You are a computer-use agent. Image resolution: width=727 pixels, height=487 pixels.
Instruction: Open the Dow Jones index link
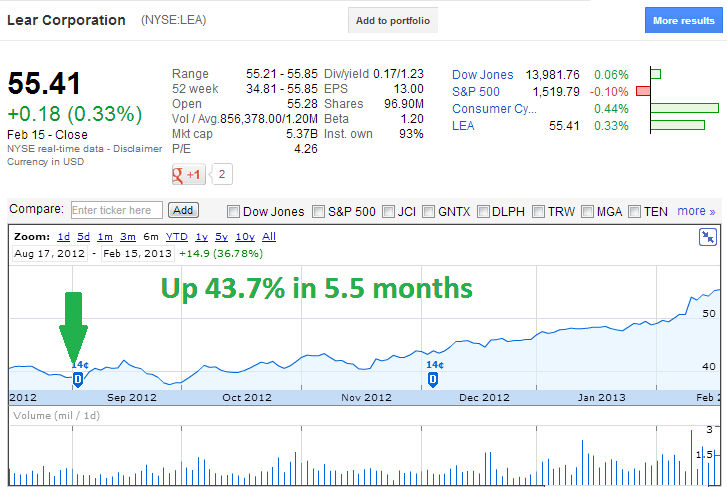tap(483, 75)
